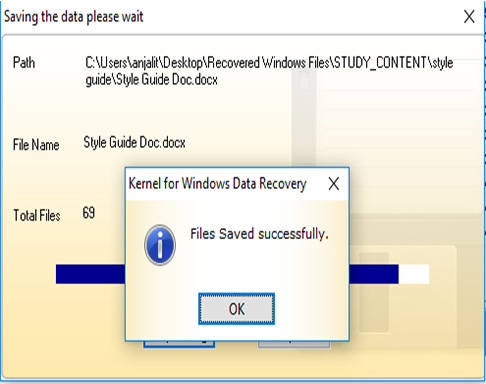Click OK in the recovery message box
Viewport: 486px width, 384px height.
pyautogui.click(x=236, y=309)
